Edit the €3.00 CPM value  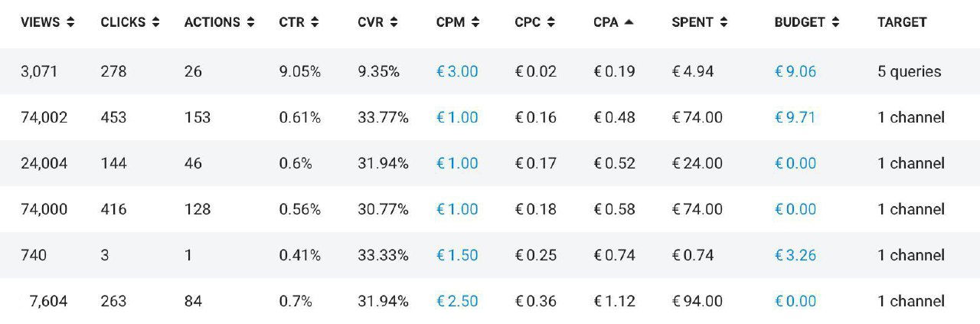click(457, 71)
